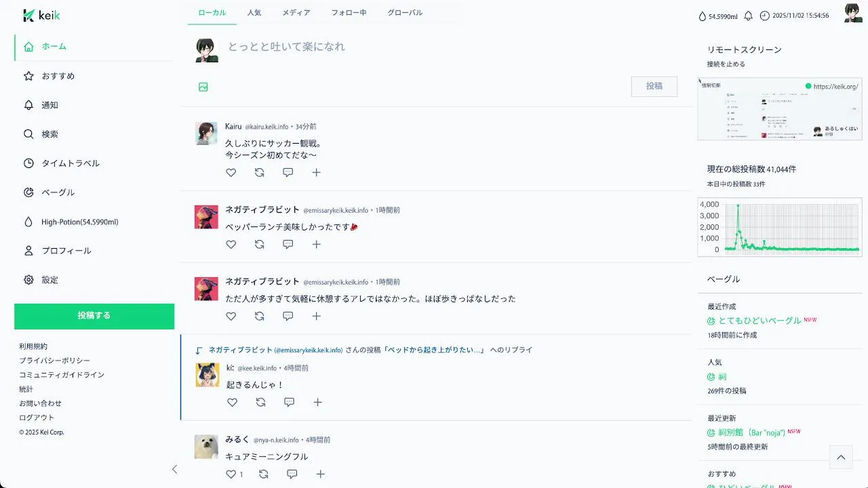This screenshot has height=488, width=868.
Task: Like Kairu's soccer post with heart icon
Action: (x=231, y=173)
